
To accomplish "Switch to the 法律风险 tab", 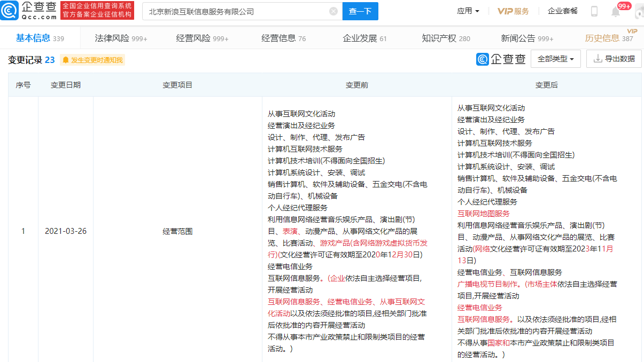I will (121, 38).
